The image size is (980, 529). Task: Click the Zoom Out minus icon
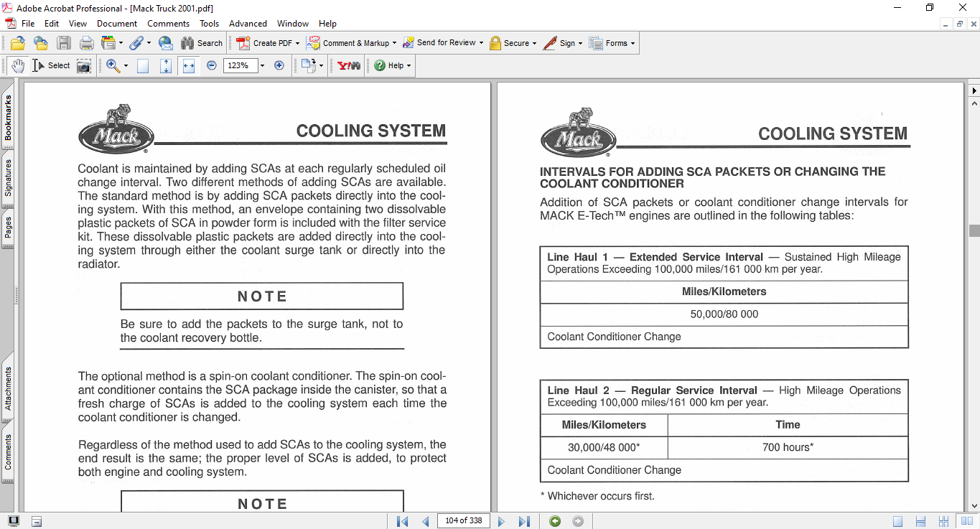point(211,65)
